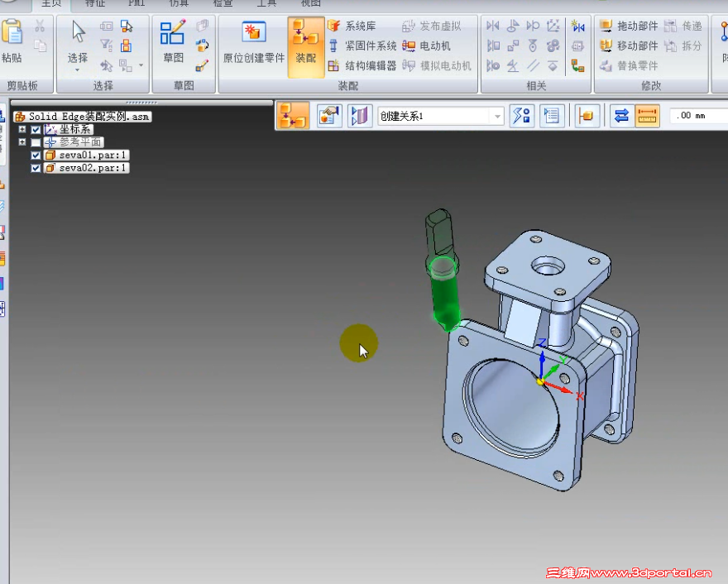Image resolution: width=728 pixels, height=584 pixels.
Task: Click the green-arrow linked blocks icon
Action: coord(578,66)
